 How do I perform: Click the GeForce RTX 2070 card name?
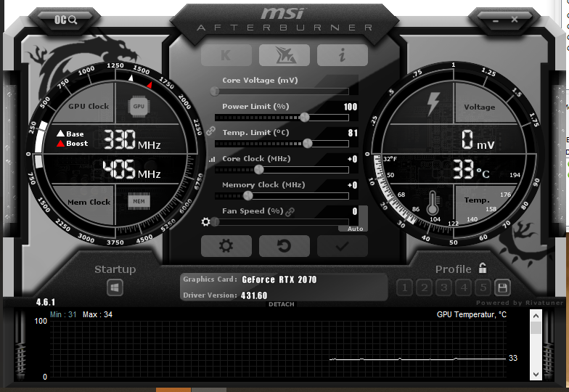(279, 279)
